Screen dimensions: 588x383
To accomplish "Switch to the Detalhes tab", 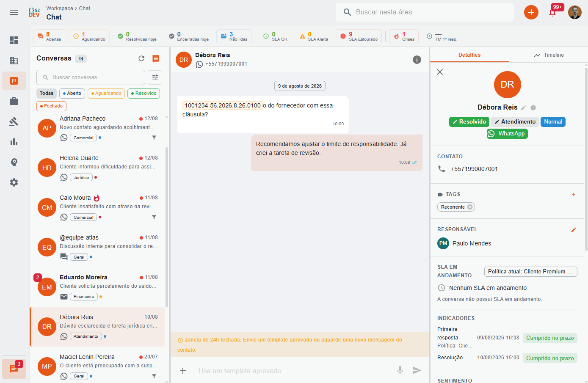I will click(x=469, y=55).
